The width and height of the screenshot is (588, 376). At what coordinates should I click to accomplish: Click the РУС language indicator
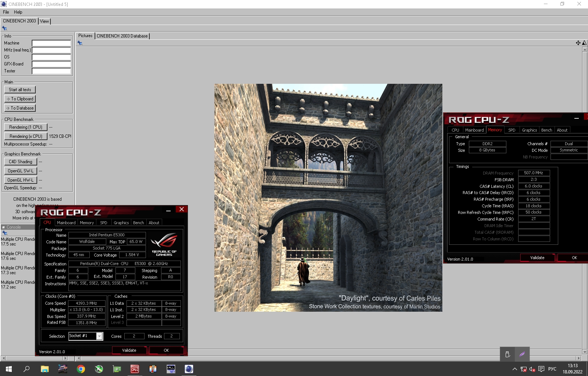552,369
